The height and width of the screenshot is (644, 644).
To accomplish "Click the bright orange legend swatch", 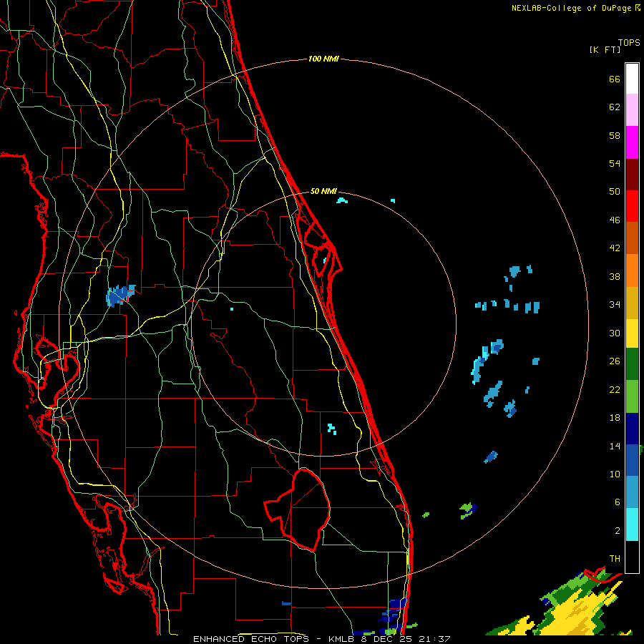I will (632, 270).
